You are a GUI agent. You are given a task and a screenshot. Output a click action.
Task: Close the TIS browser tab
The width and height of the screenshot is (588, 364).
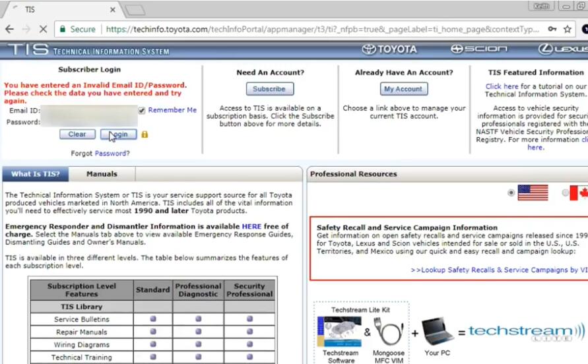(x=112, y=10)
